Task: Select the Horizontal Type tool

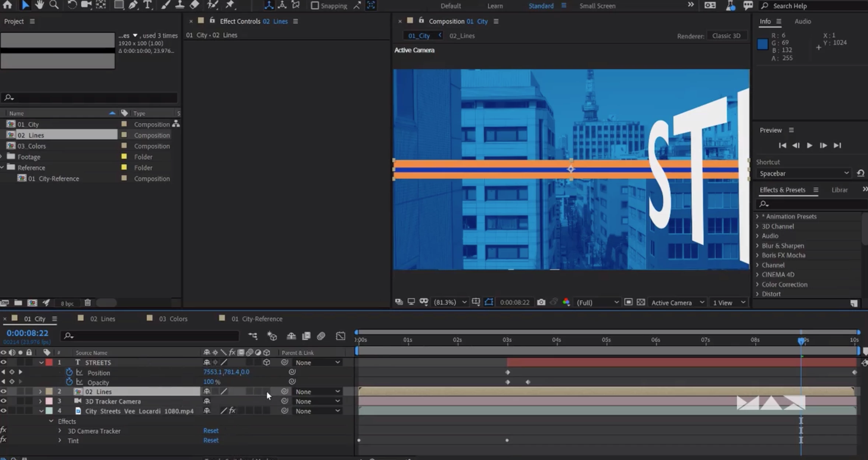Action: pyautogui.click(x=147, y=5)
